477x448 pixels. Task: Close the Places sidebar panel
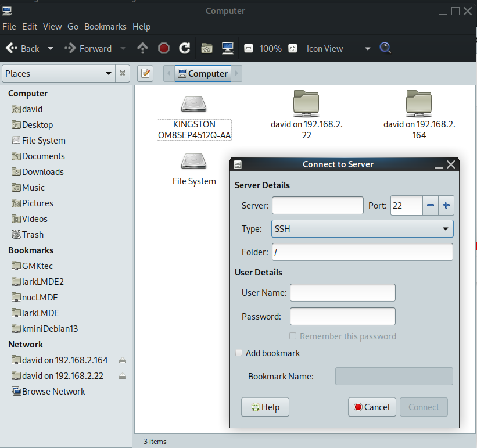[123, 73]
